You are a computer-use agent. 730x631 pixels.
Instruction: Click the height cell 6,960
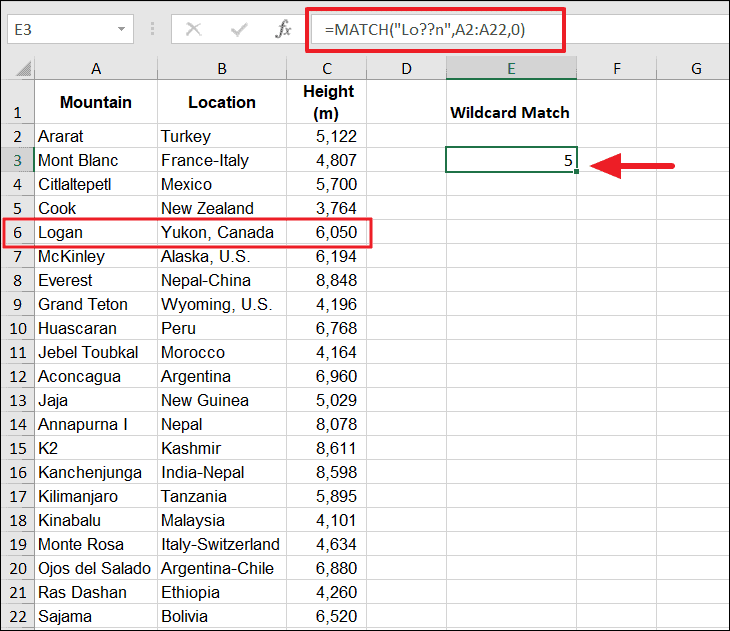[327, 376]
